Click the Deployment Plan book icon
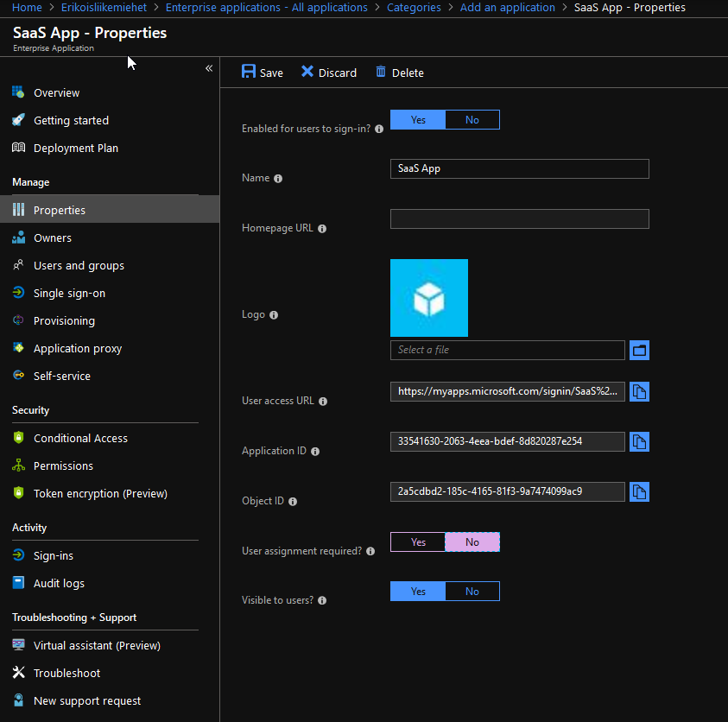This screenshot has height=722, width=728. point(18,148)
